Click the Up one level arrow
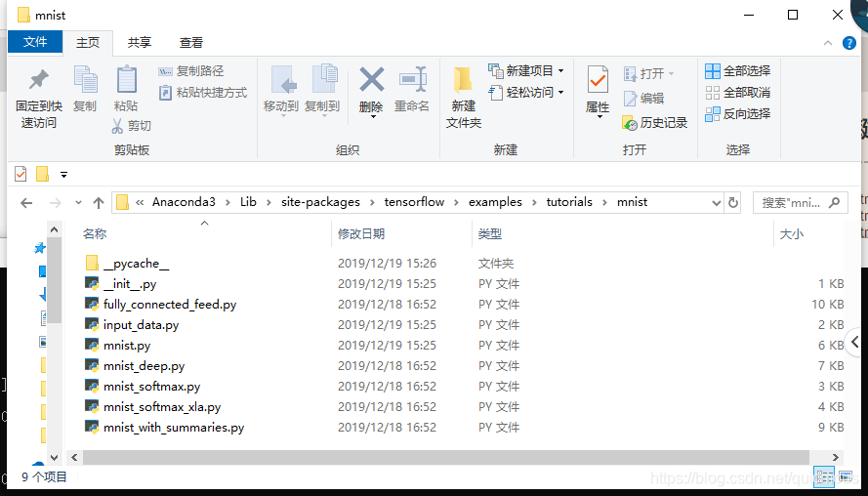This screenshot has width=868, height=496. (99, 203)
